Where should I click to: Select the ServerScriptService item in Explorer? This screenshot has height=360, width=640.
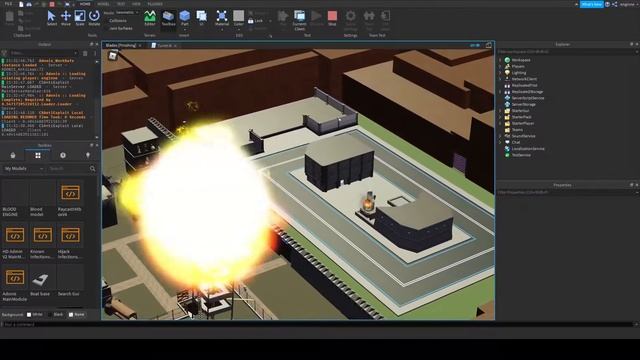point(528,98)
